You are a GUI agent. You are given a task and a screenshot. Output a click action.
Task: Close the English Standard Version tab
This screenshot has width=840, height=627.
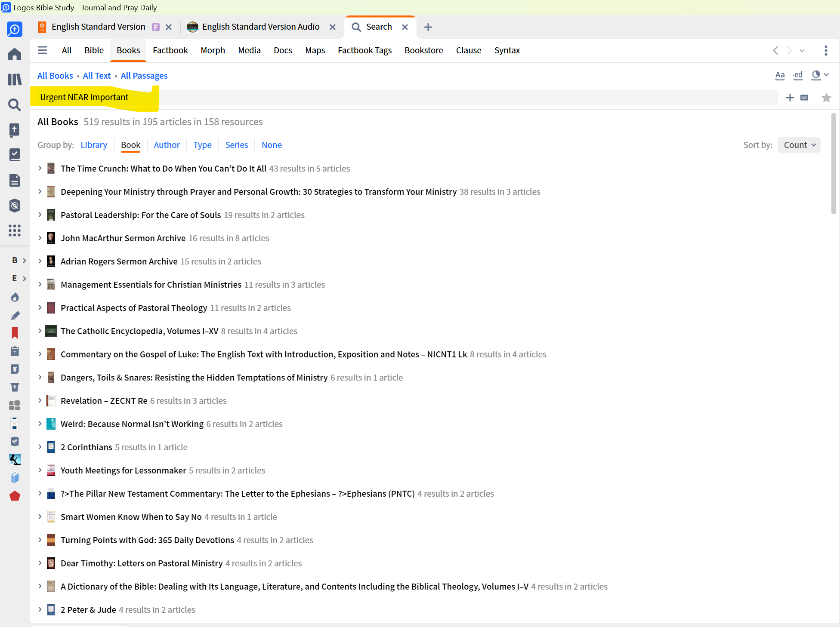[x=169, y=27]
